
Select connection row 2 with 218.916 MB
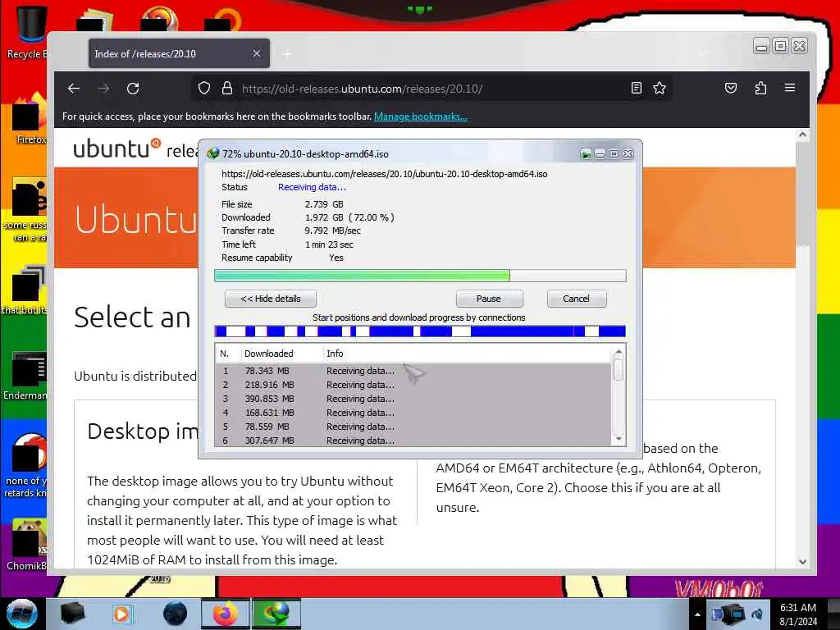click(x=413, y=385)
